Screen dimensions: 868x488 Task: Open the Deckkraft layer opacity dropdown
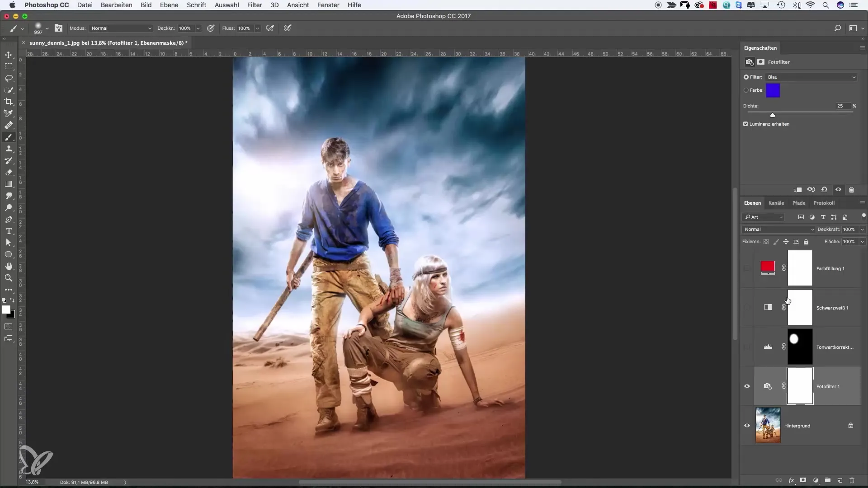click(x=862, y=230)
